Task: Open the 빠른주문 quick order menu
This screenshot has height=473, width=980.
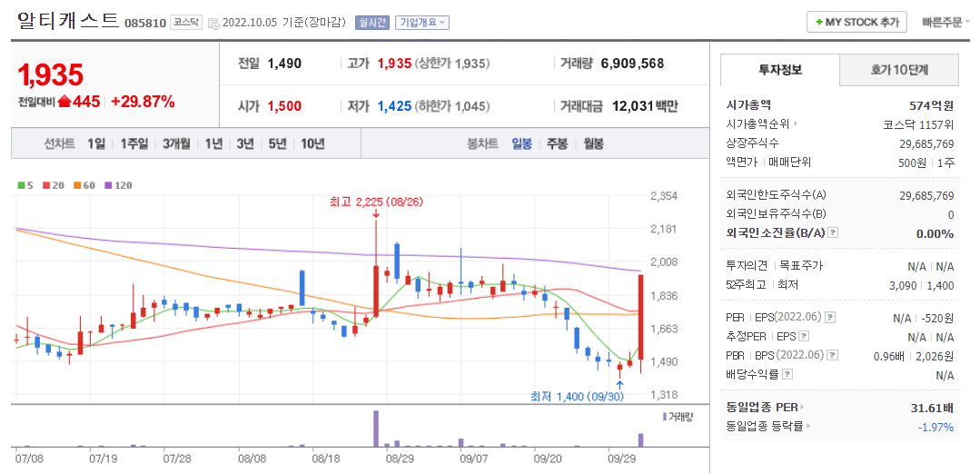Action: [945, 23]
